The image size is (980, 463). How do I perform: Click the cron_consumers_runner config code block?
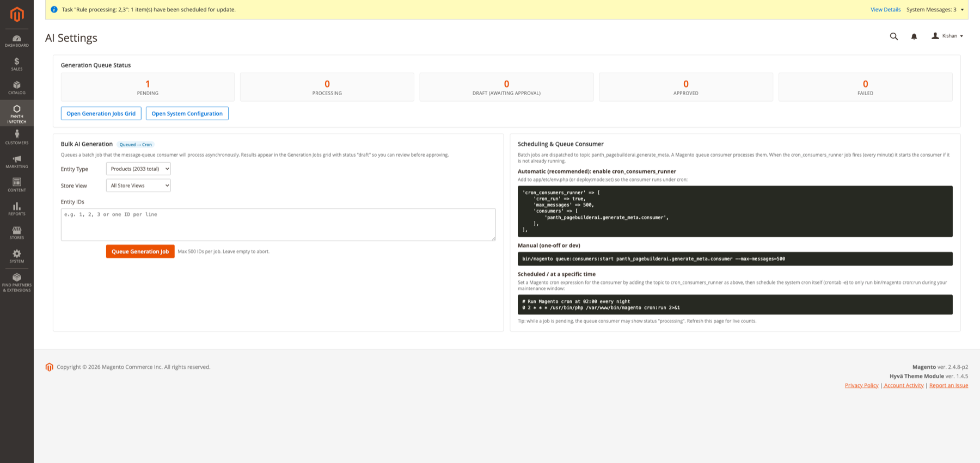click(x=735, y=211)
